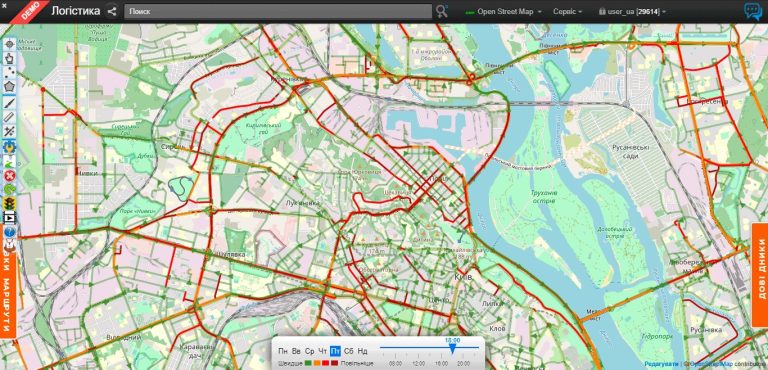Viewport: 768px width, 370px height.
Task: Select the ruler measurement tool
Action: 9,117
